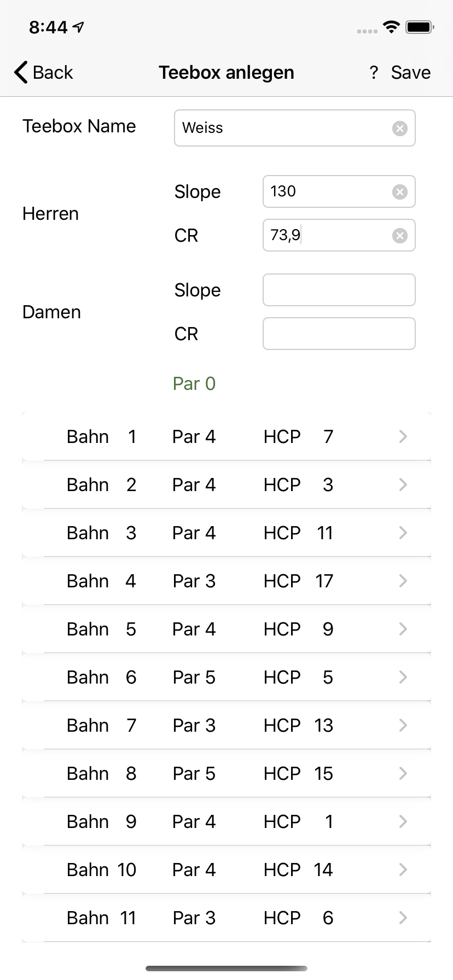Tap the battery status icon
The height and width of the screenshot is (980, 453).
420,27
